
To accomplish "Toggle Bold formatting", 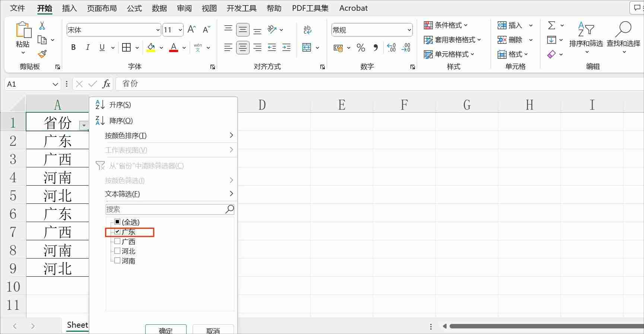I will pos(73,47).
